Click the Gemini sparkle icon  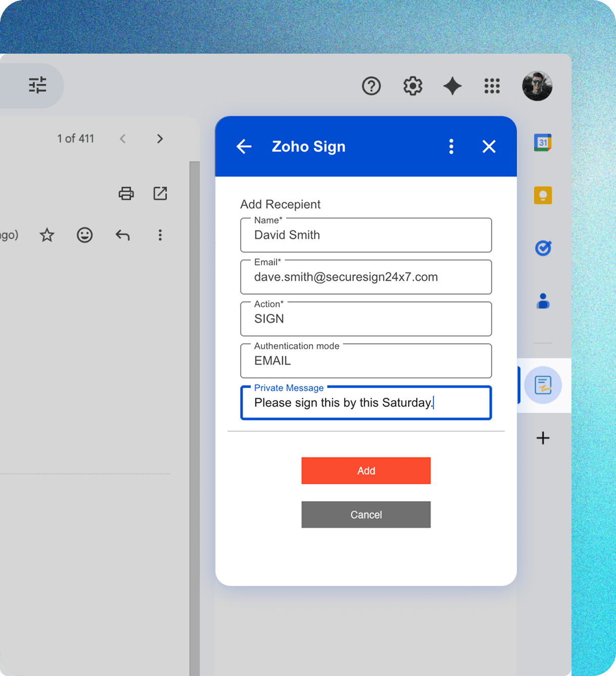point(453,86)
